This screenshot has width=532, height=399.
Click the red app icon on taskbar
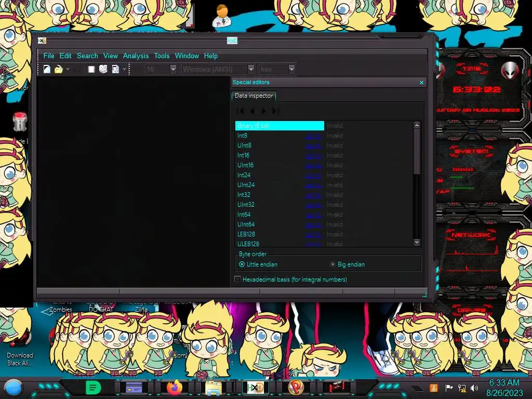coord(336,387)
